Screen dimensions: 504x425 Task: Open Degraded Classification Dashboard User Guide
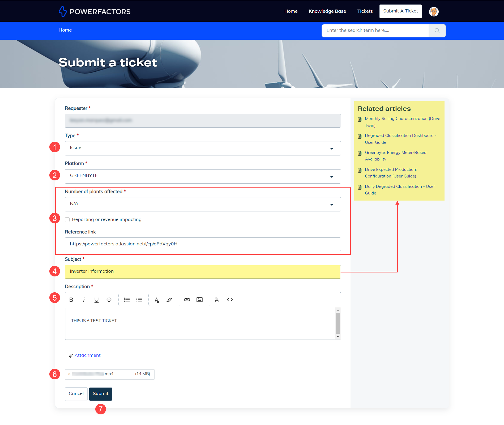pyautogui.click(x=400, y=139)
